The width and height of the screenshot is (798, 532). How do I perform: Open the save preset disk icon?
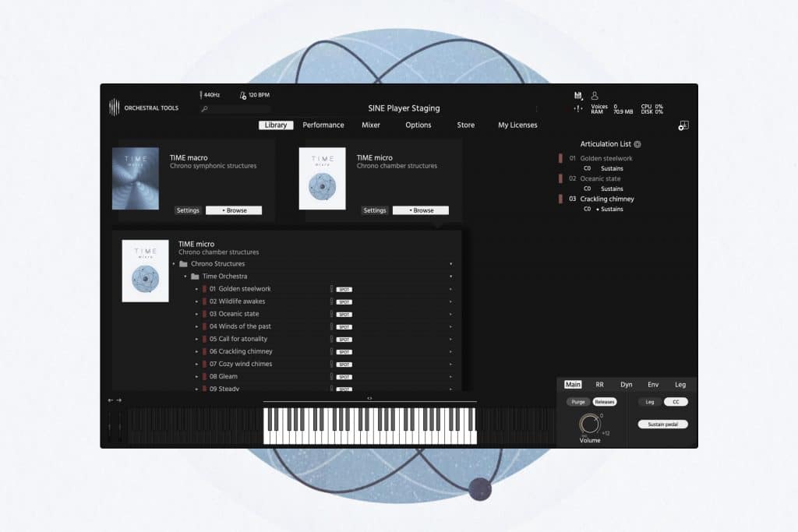point(577,96)
